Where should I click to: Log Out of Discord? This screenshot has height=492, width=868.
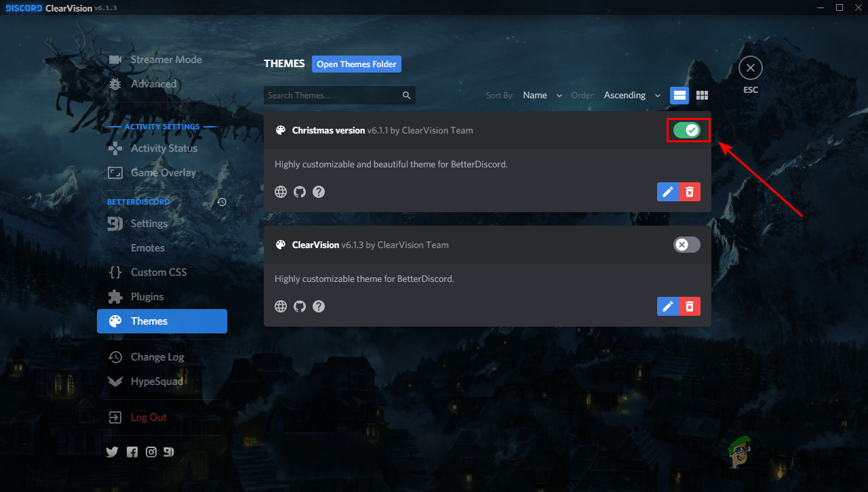point(162,417)
